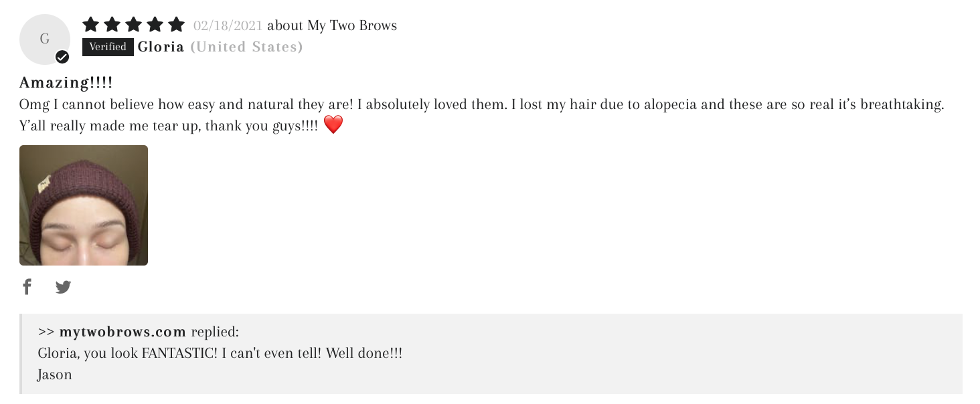Click "mytwobrows.com" in the reply
The height and width of the screenshot is (404, 980).
122,332
